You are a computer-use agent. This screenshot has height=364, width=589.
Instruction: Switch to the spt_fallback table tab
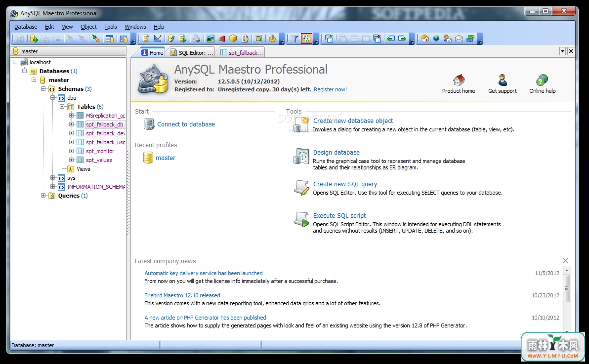(242, 52)
